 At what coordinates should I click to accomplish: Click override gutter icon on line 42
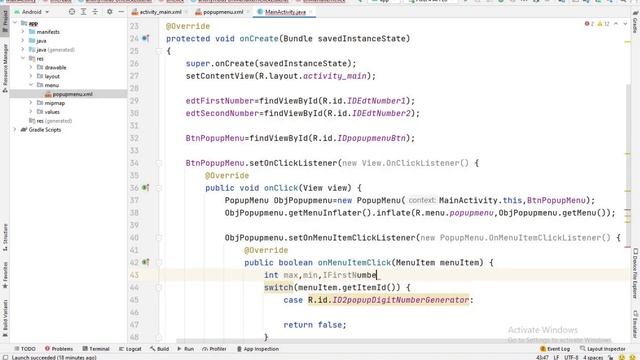click(x=145, y=262)
